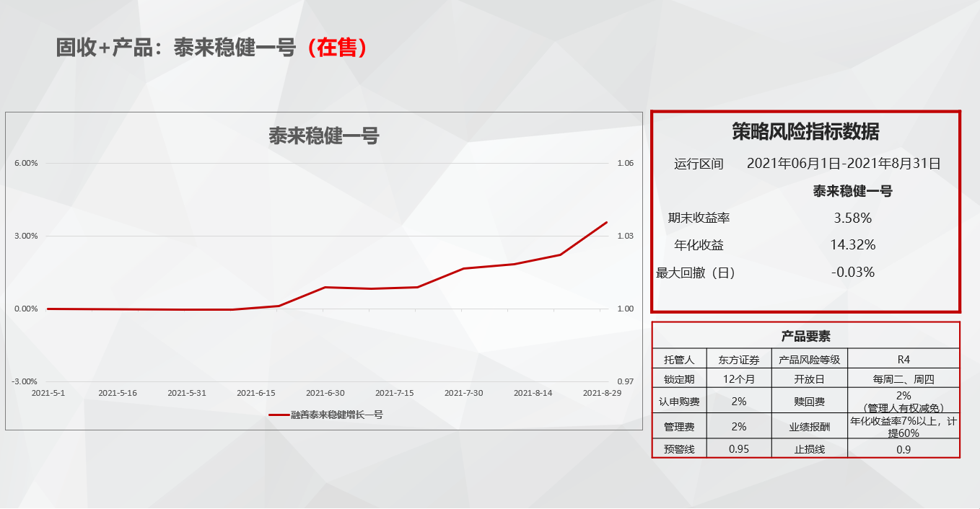Click the red legend line marker
Image resolution: width=980 pixels, height=509 pixels.
pos(279,415)
